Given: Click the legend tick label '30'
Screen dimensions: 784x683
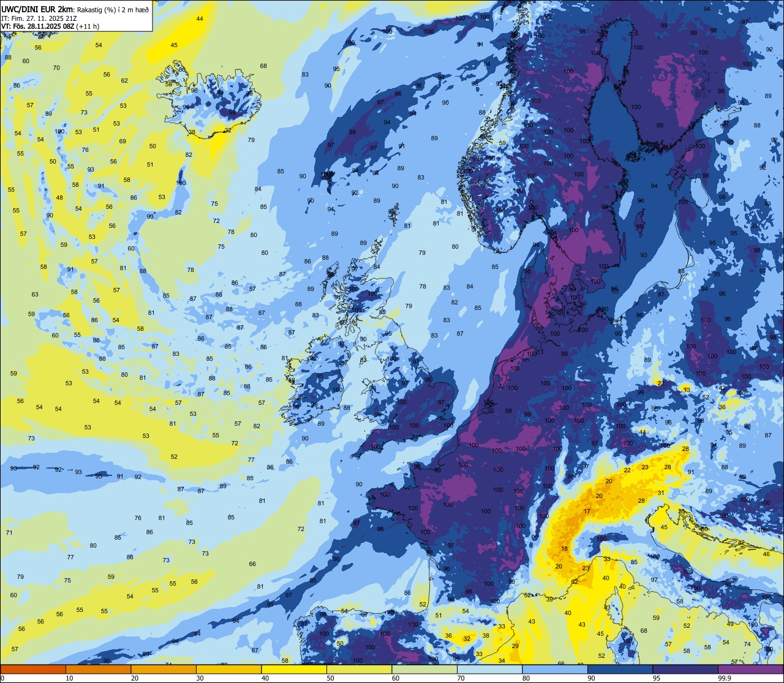Looking at the screenshot, I should pyautogui.click(x=200, y=678).
